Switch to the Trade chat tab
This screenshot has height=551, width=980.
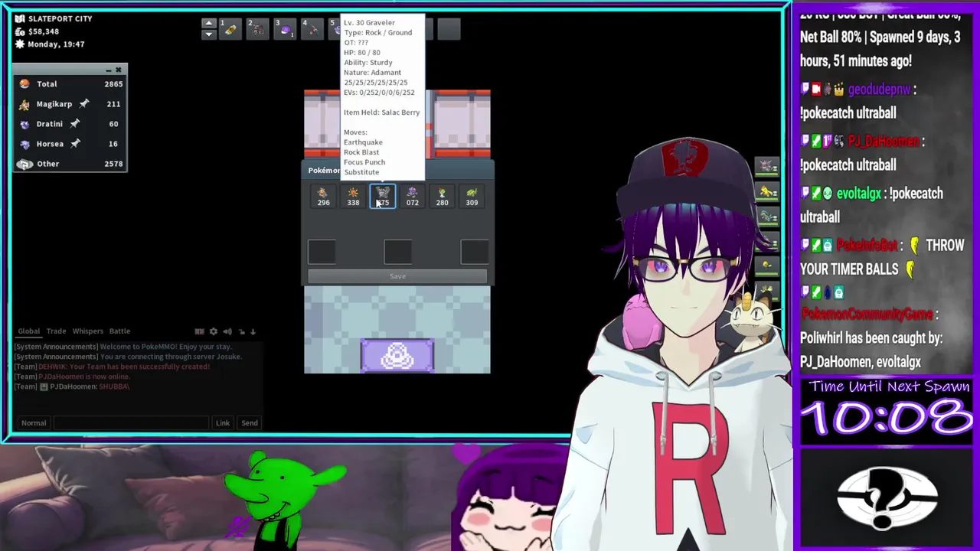pos(56,331)
